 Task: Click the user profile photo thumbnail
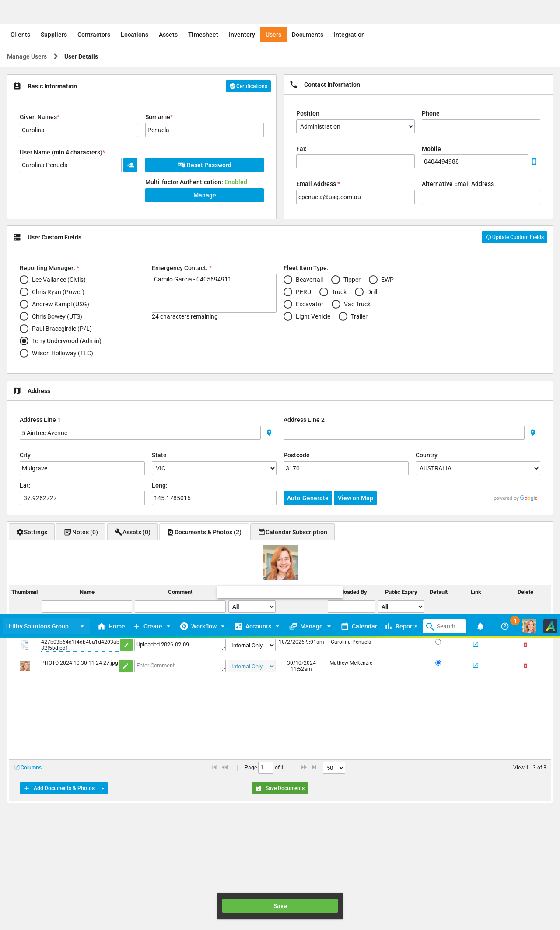280,563
